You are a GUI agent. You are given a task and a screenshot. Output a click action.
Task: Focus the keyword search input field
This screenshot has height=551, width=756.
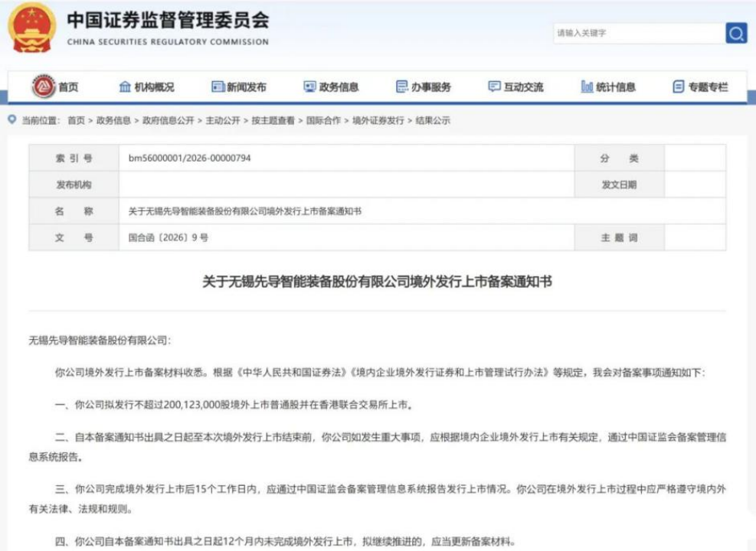tap(639, 33)
